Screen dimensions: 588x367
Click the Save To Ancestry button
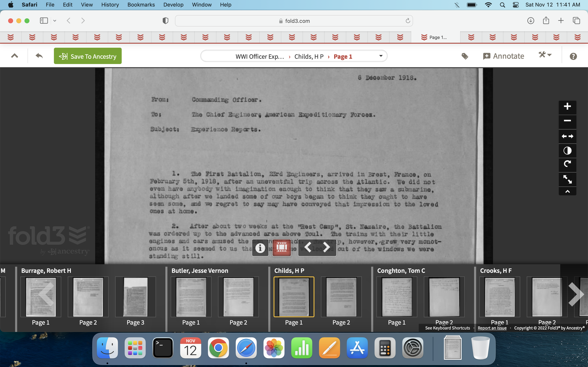(x=88, y=56)
